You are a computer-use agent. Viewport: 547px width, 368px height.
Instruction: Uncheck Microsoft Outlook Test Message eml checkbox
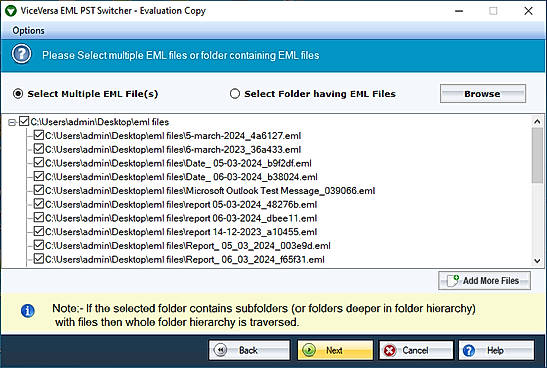[x=39, y=190]
